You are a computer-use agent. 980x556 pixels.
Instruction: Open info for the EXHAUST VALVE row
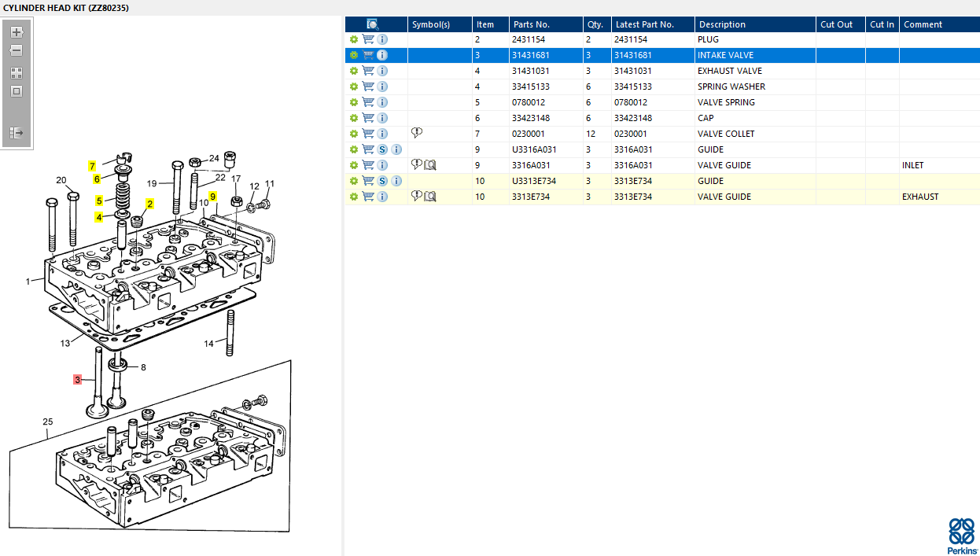382,71
